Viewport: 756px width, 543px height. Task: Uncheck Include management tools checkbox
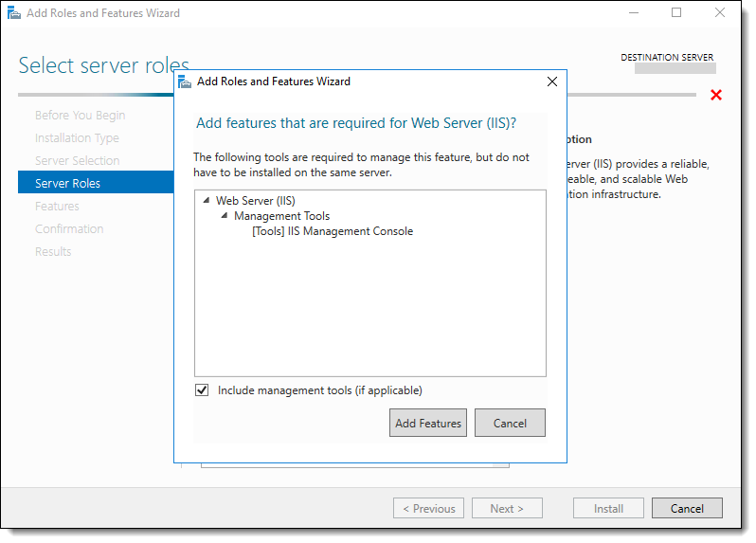pyautogui.click(x=202, y=390)
